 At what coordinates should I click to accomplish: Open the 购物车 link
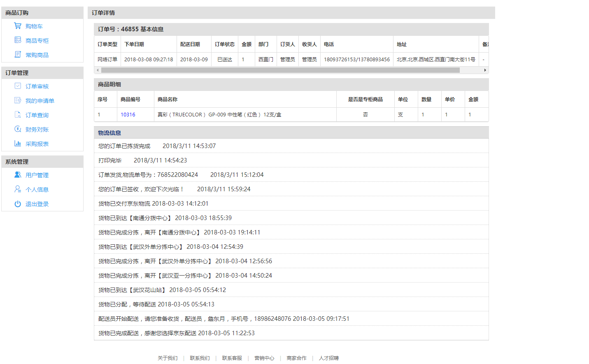34,26
